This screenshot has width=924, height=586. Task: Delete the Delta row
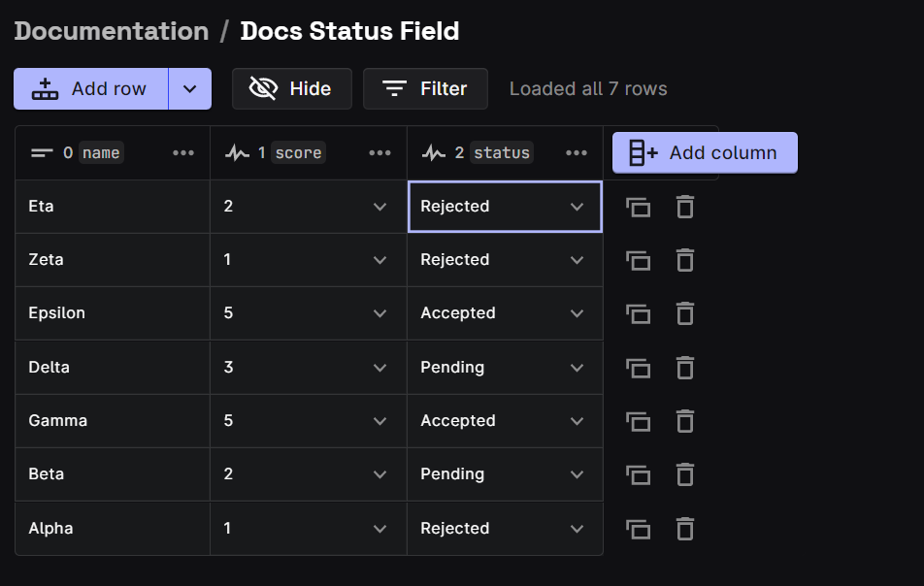685,368
